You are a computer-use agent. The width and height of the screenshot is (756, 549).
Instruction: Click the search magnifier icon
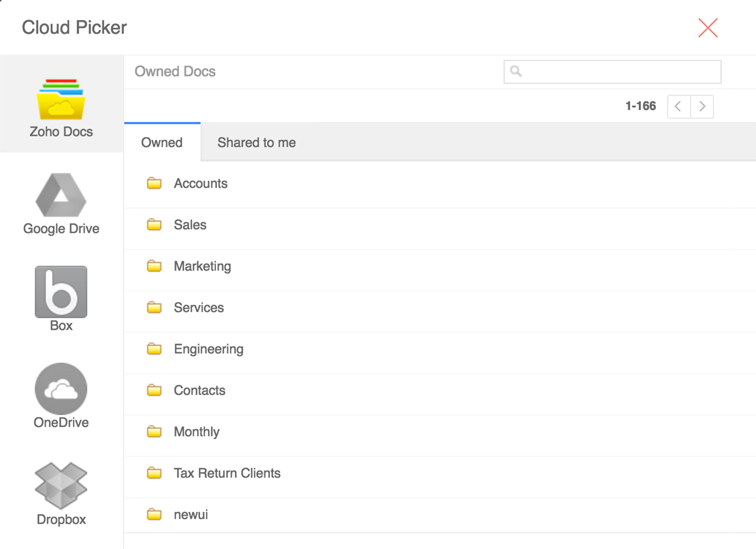516,71
